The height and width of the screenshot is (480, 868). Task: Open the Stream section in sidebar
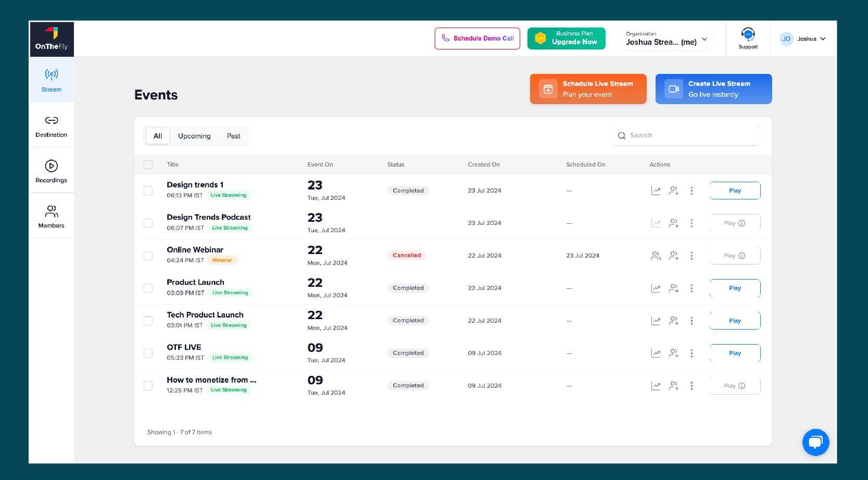pyautogui.click(x=51, y=80)
